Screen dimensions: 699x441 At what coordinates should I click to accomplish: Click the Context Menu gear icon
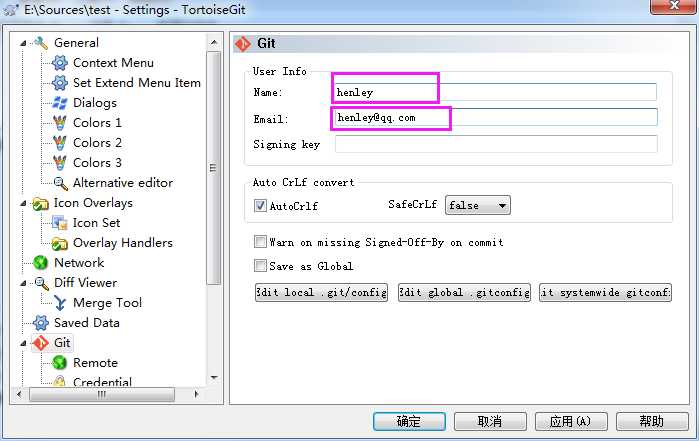60,63
